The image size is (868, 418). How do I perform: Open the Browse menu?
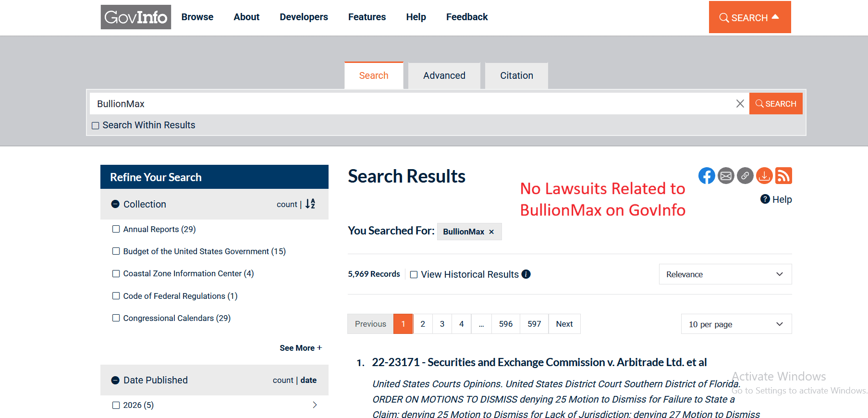[x=197, y=17]
